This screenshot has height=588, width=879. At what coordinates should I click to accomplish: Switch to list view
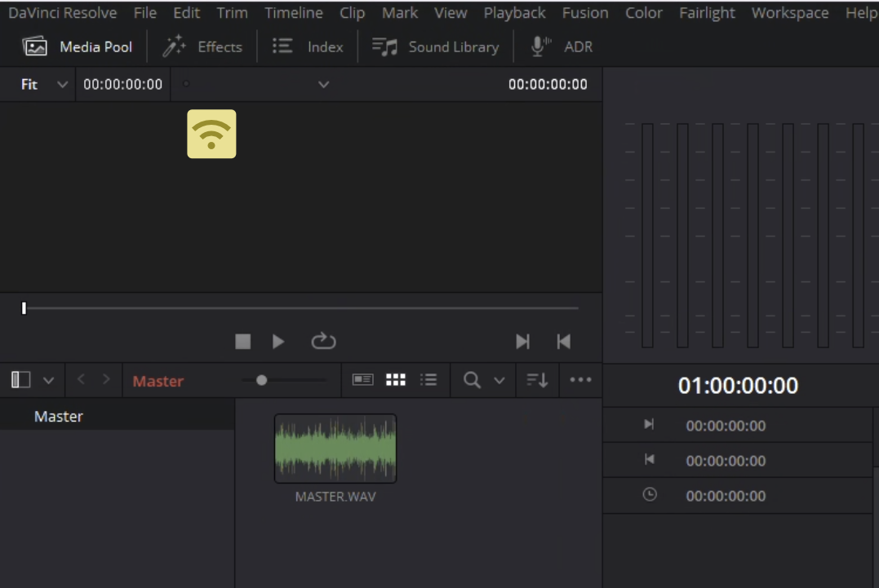pyautogui.click(x=428, y=380)
